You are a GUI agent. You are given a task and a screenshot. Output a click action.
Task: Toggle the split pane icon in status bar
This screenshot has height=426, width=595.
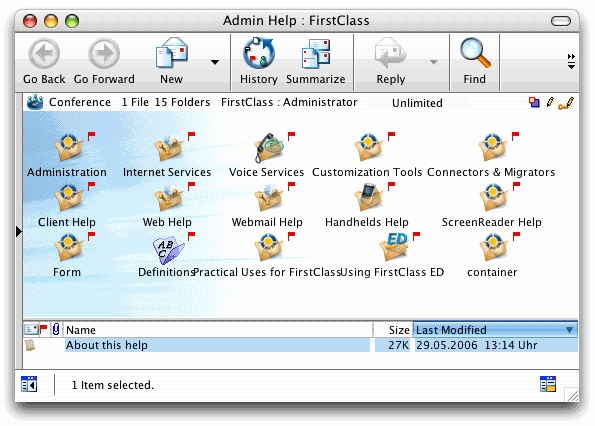coord(29,384)
